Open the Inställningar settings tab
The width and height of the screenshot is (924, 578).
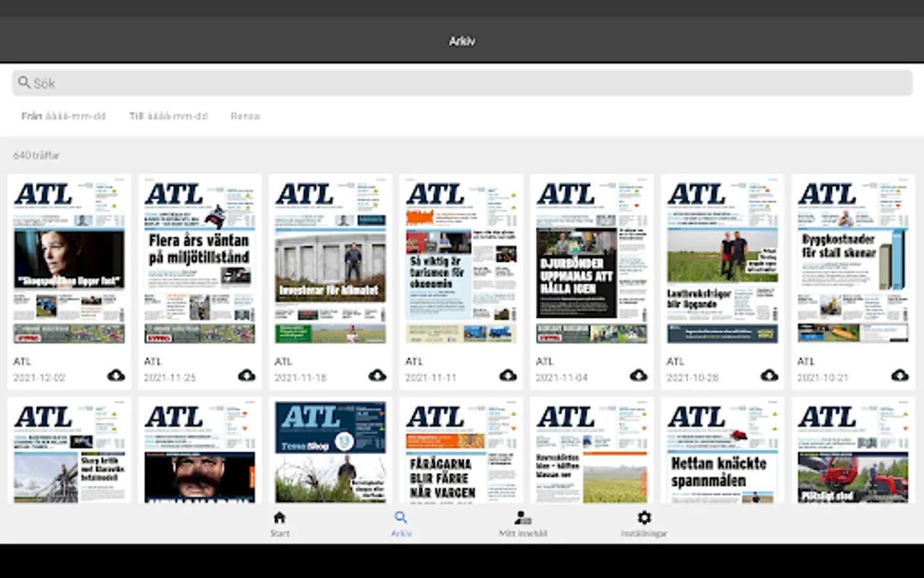pos(644,524)
